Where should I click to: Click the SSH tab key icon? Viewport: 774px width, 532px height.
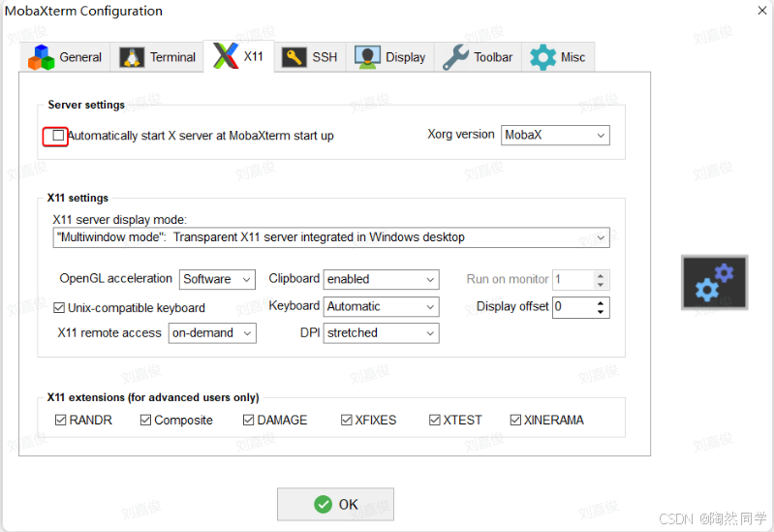(294, 57)
